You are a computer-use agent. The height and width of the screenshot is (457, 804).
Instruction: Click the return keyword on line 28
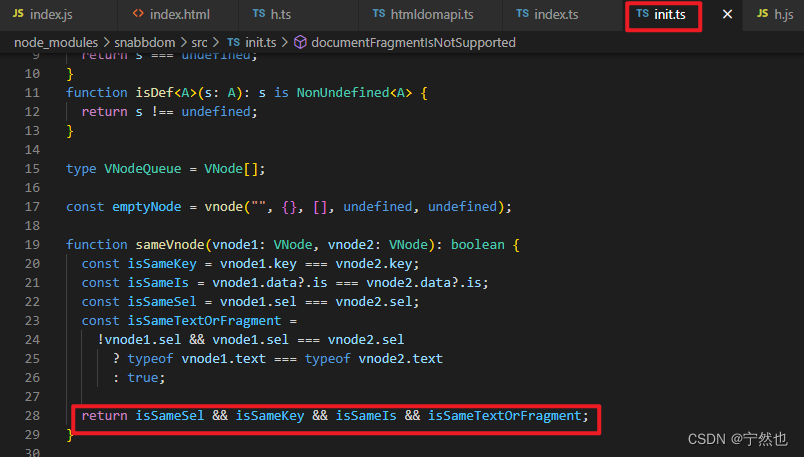pos(104,415)
